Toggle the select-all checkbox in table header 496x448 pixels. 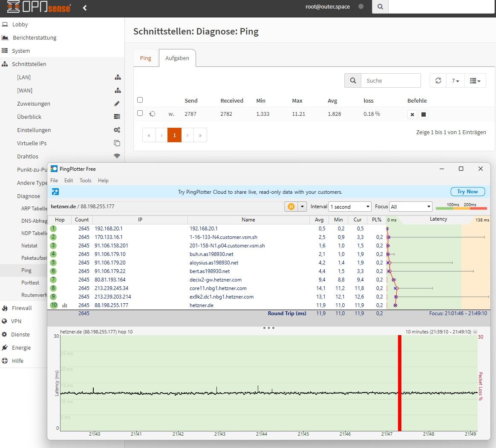pyautogui.click(x=140, y=100)
